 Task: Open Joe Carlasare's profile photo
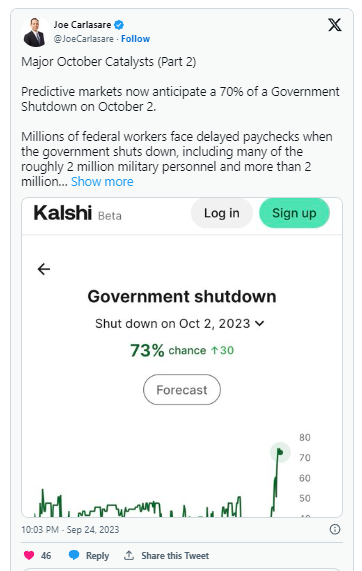coord(35,32)
